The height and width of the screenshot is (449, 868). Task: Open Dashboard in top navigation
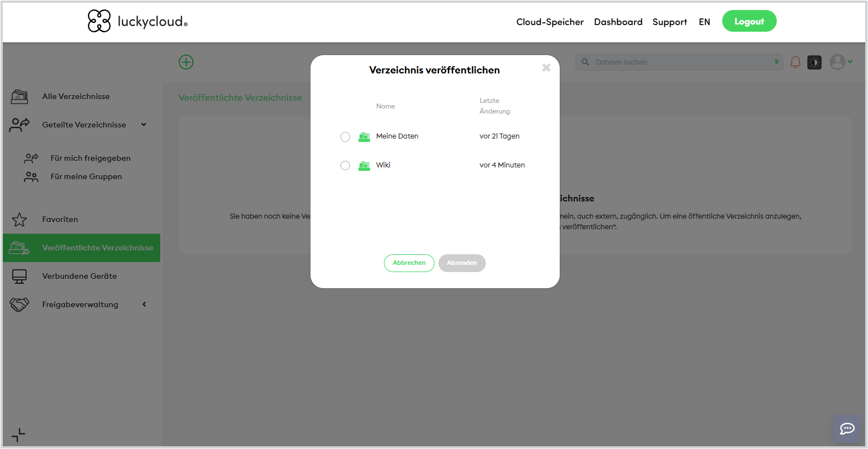pos(618,22)
